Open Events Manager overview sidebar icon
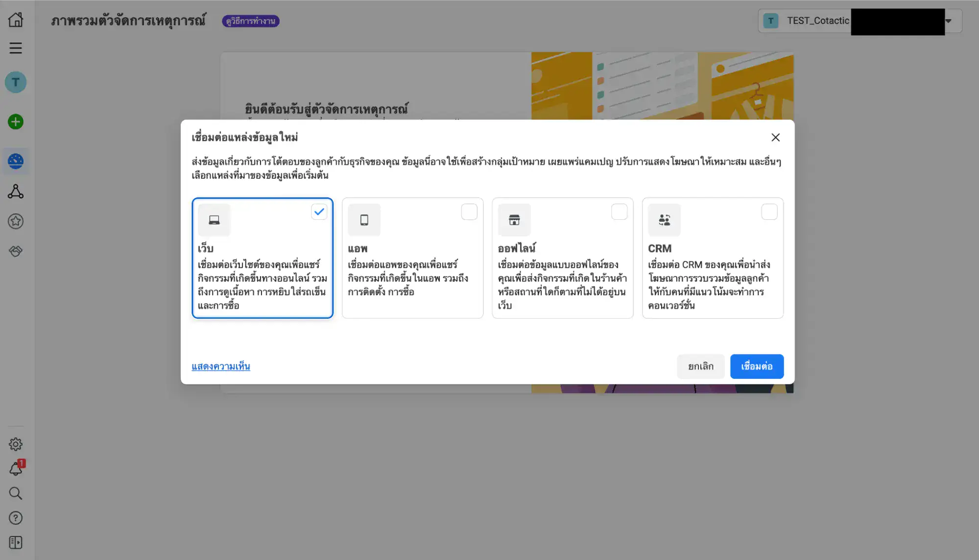This screenshot has width=979, height=560. tap(16, 161)
